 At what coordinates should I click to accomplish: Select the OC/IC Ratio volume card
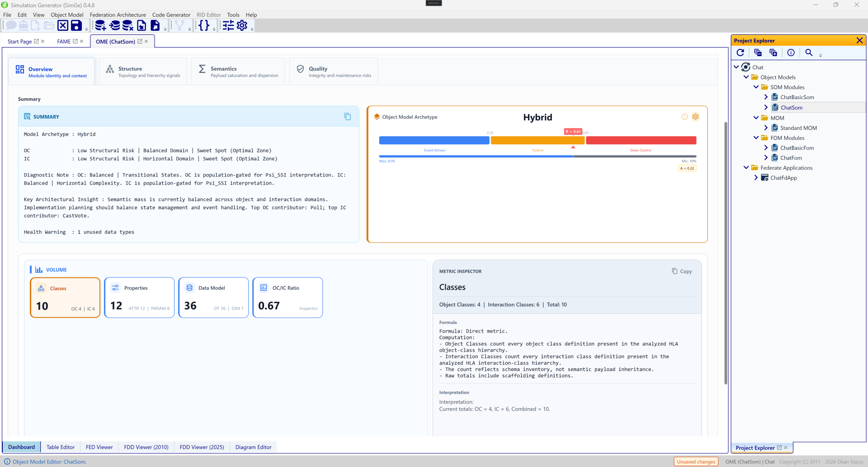pos(288,298)
